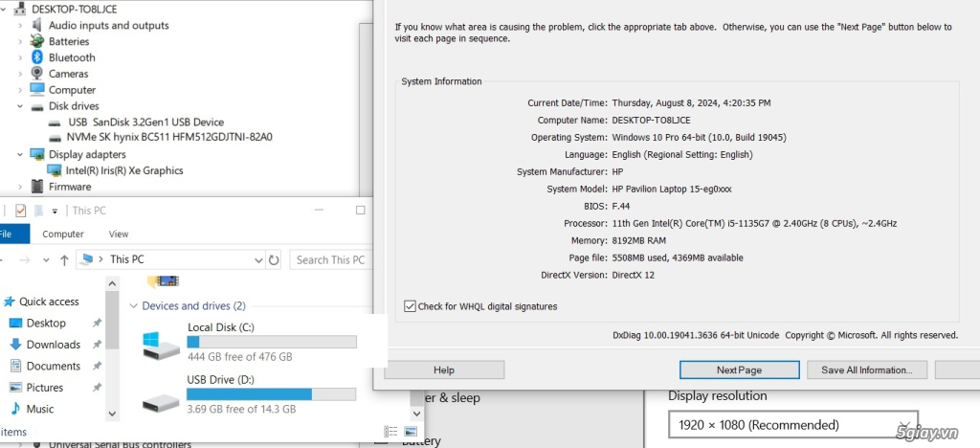The width and height of the screenshot is (980, 448).
Task: Click 'This PC' in the address bar
Action: [127, 260]
